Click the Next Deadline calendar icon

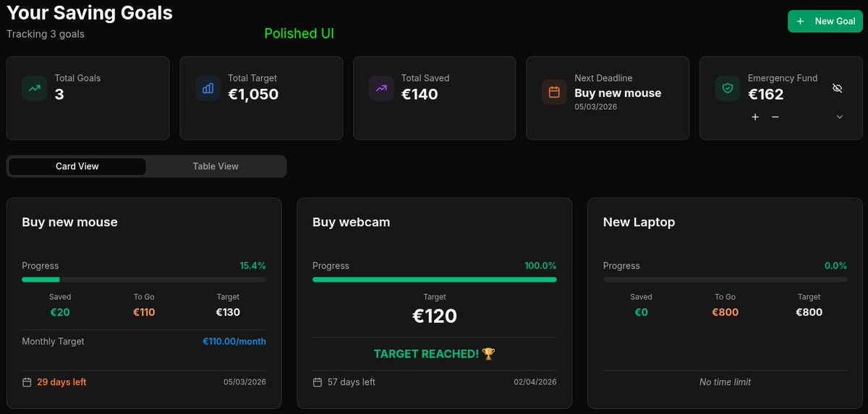(x=554, y=92)
